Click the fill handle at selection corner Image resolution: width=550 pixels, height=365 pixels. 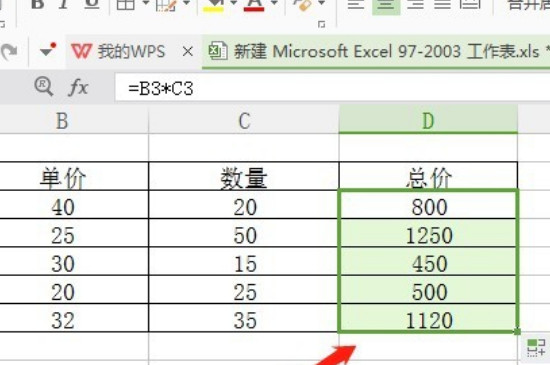(517, 331)
